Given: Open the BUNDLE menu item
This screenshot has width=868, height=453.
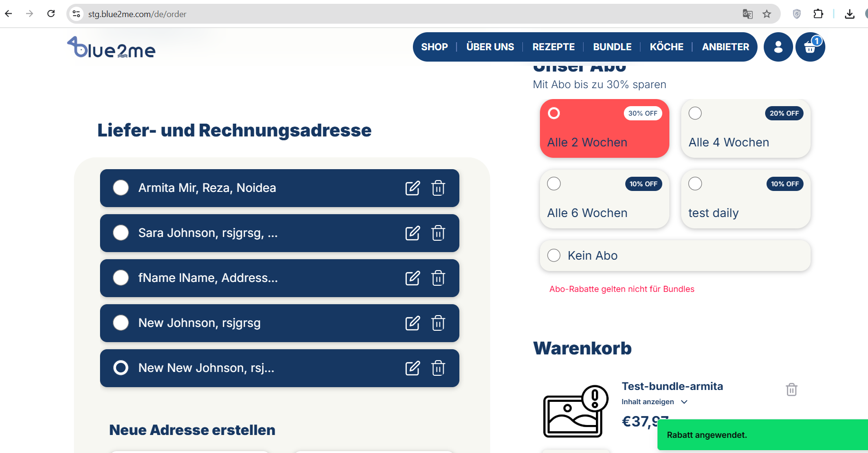Looking at the screenshot, I should pos(612,47).
